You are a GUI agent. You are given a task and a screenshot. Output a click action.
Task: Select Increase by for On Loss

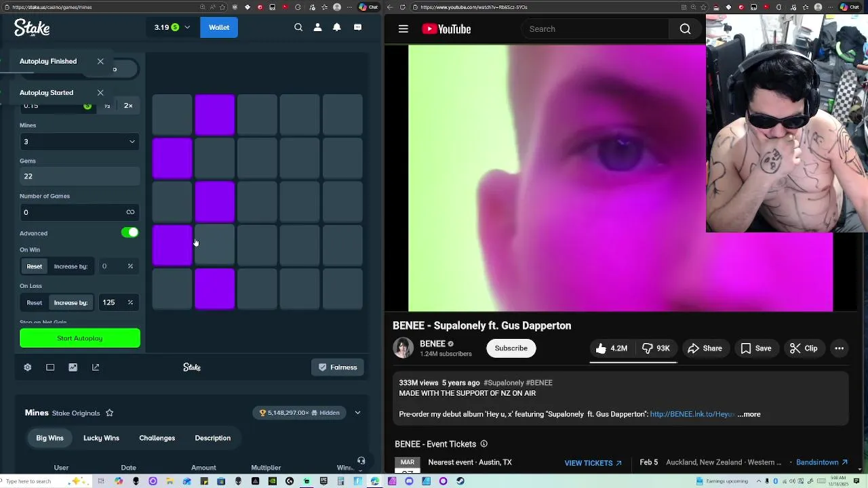click(x=71, y=302)
